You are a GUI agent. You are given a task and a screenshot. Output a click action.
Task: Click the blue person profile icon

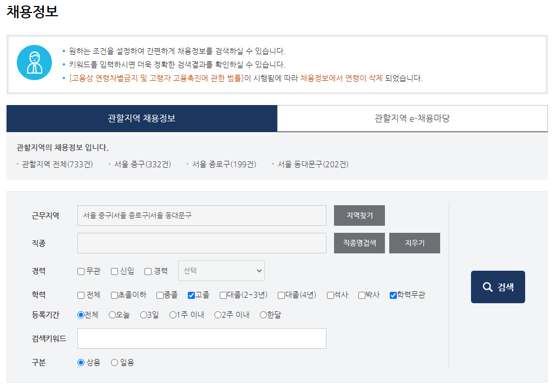click(34, 64)
